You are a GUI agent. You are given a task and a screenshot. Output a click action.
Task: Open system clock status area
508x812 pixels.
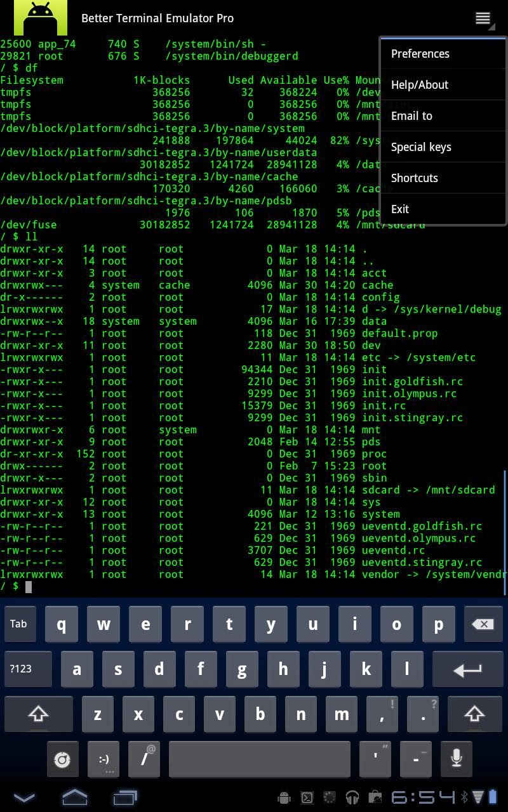coord(423,797)
